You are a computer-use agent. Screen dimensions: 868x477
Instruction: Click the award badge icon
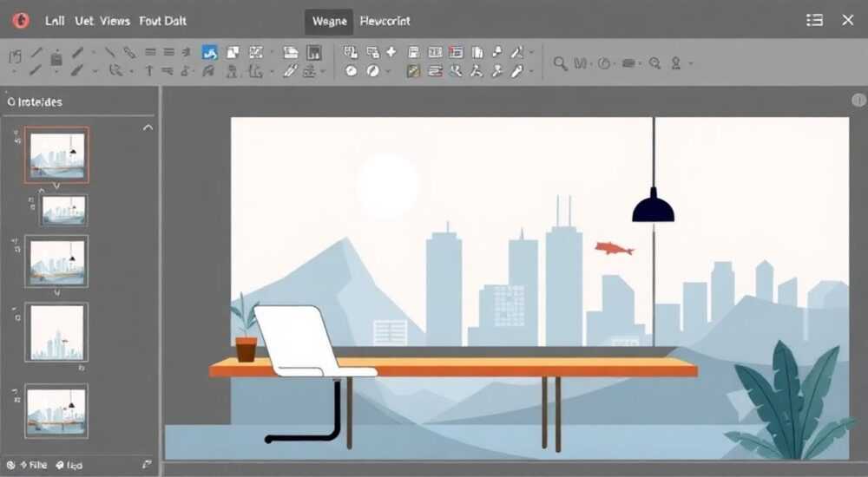[676, 63]
